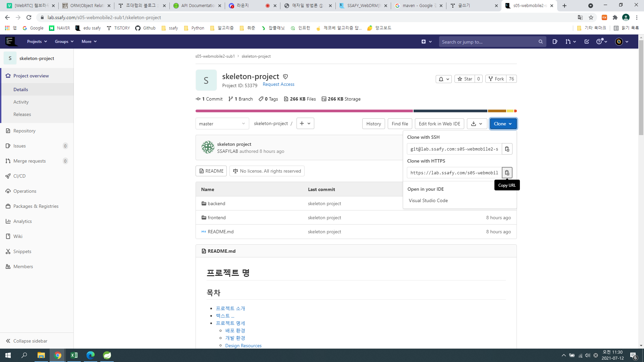The height and width of the screenshot is (362, 644).
Task: Launch Excel from the Windows taskbar
Action: pos(74,355)
